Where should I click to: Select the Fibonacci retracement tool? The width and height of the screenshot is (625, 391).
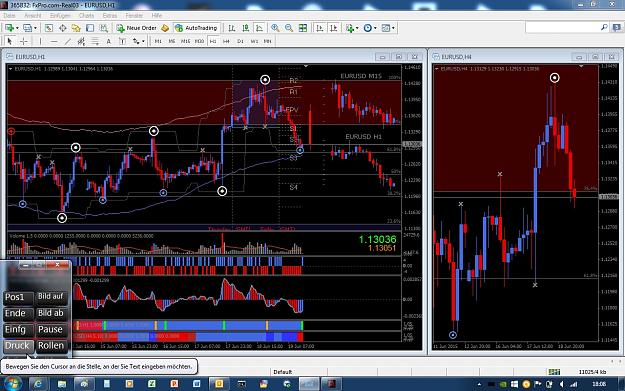[95, 41]
